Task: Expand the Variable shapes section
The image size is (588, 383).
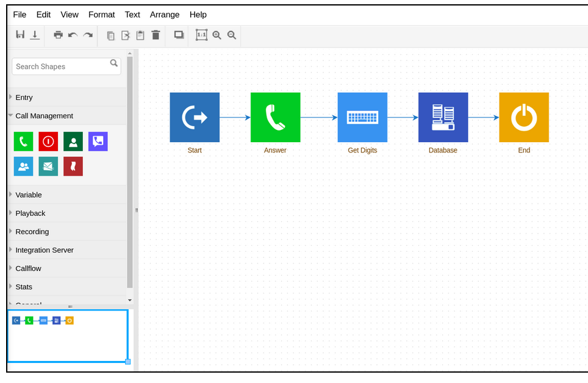Action: [x=66, y=195]
